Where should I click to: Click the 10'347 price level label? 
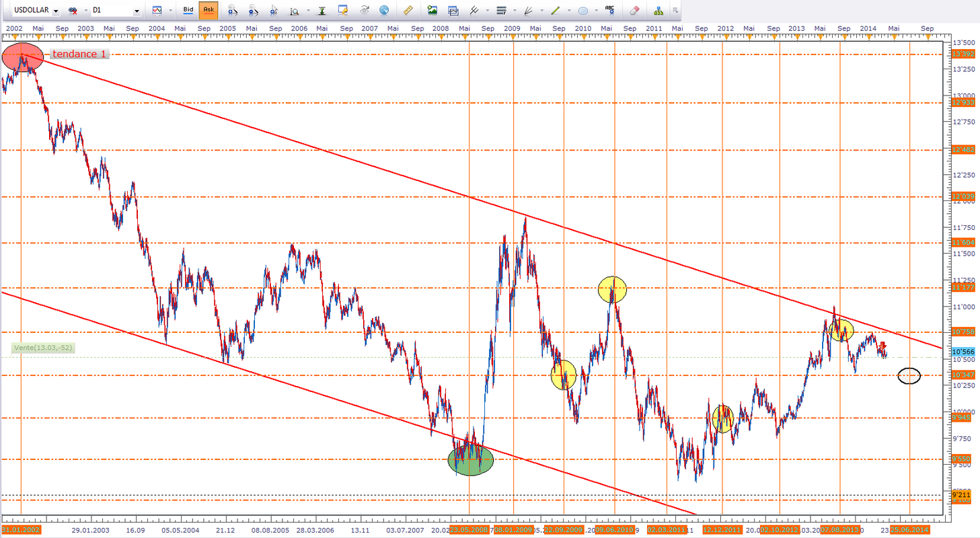pyautogui.click(x=964, y=375)
